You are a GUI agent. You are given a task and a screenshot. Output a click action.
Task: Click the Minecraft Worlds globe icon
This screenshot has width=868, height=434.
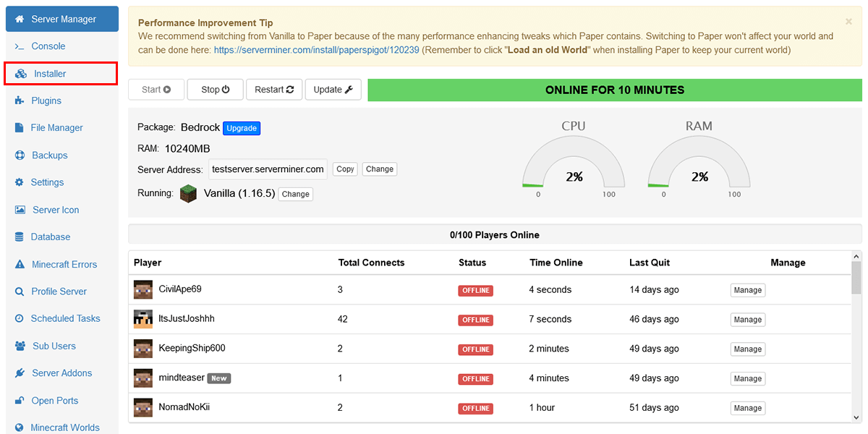coord(19,427)
